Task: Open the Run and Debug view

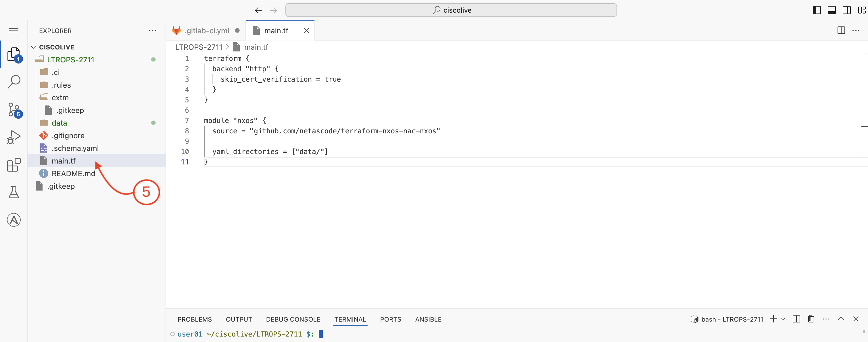Action: click(14, 137)
